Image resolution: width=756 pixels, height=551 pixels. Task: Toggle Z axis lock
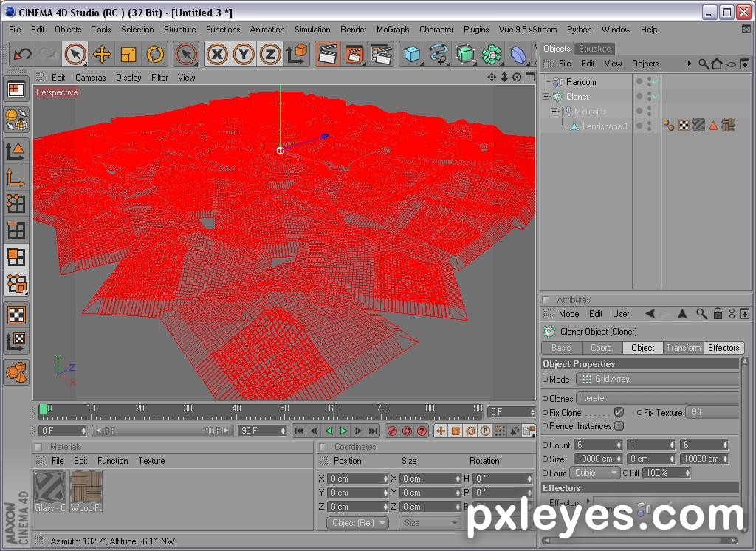(270, 54)
